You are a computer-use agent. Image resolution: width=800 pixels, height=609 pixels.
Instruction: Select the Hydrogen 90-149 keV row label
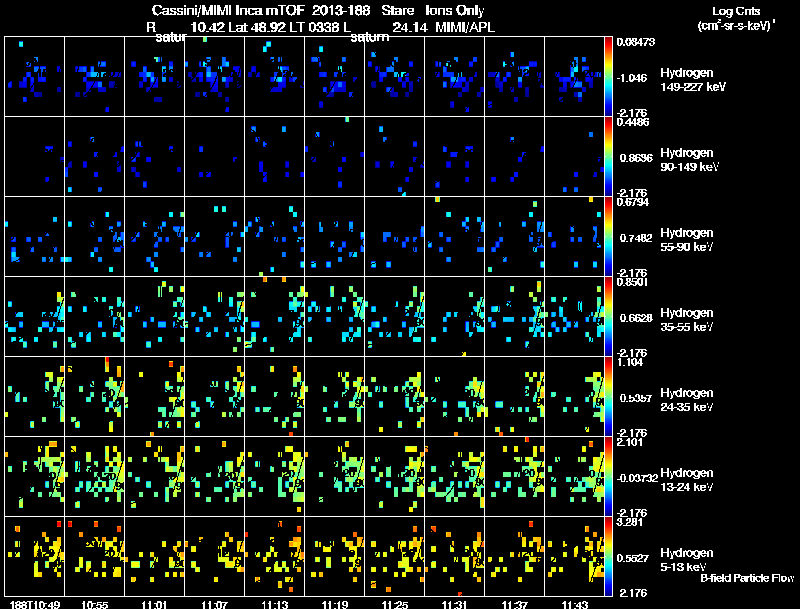tap(689, 160)
